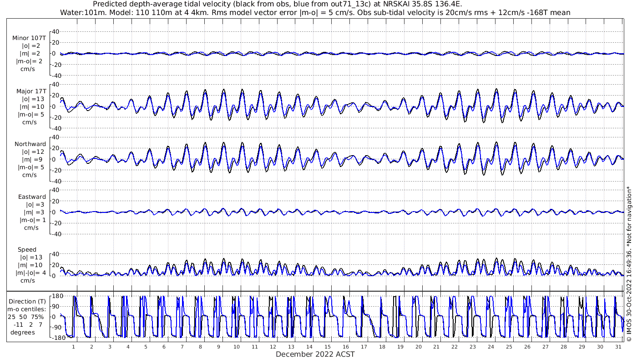Click day 1 on the time axis

pos(73,347)
